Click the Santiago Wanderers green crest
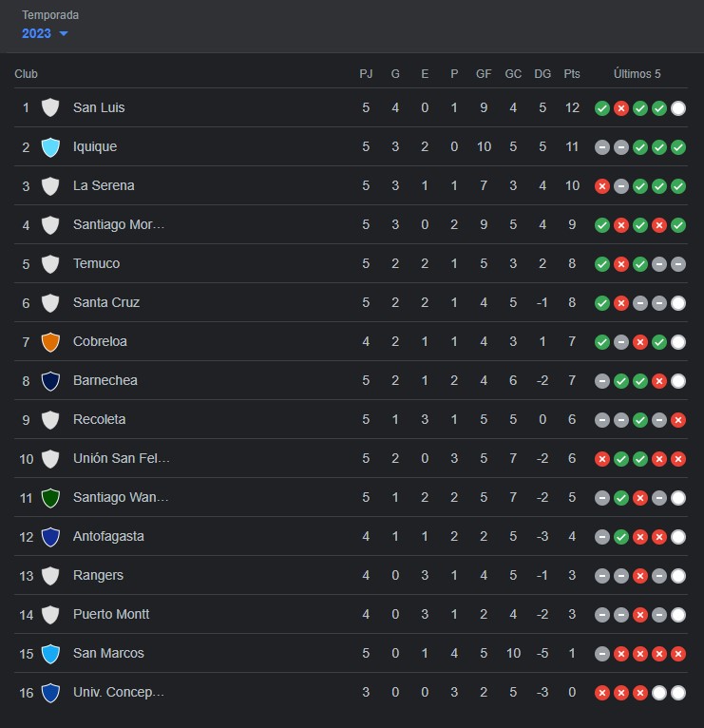This screenshot has width=704, height=728. 50,498
